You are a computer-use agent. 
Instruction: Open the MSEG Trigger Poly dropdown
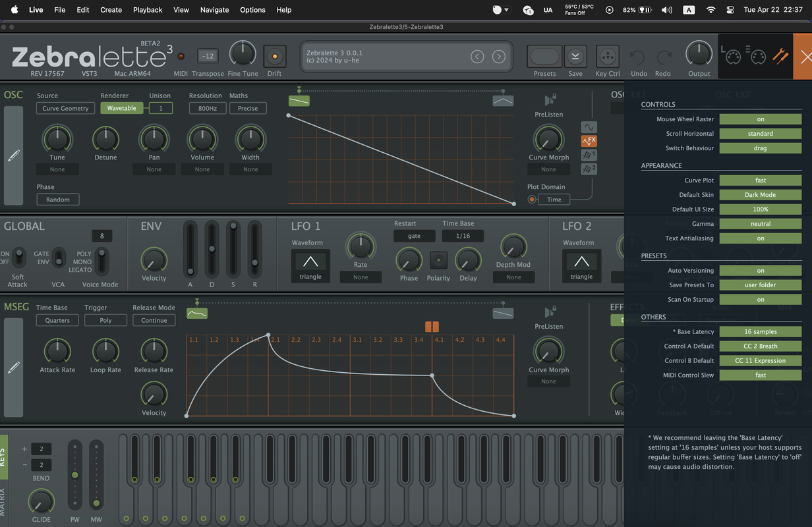(105, 320)
